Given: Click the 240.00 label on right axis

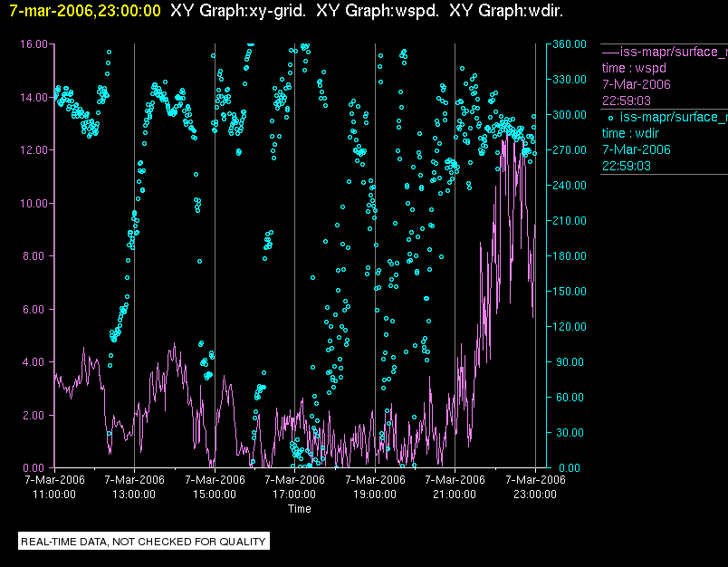Looking at the screenshot, I should (x=570, y=186).
